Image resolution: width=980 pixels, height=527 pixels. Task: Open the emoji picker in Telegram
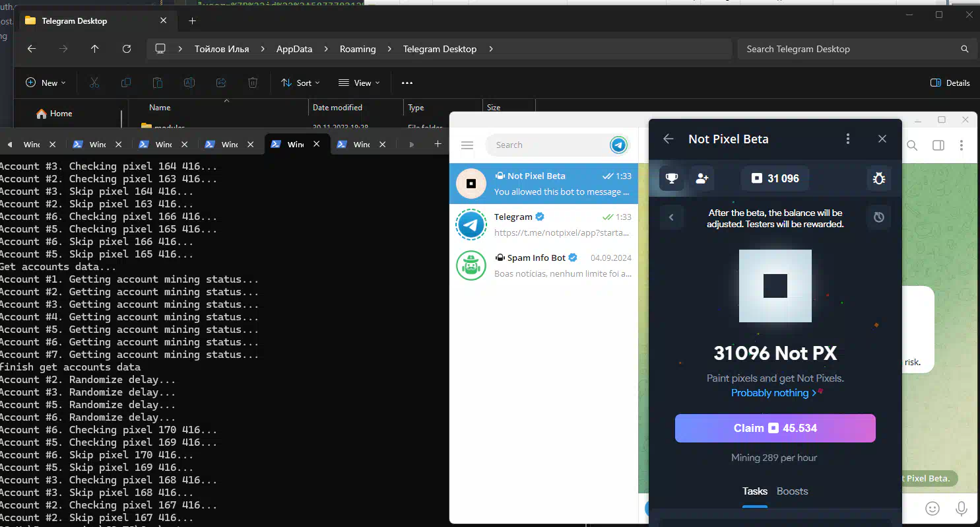click(932, 509)
